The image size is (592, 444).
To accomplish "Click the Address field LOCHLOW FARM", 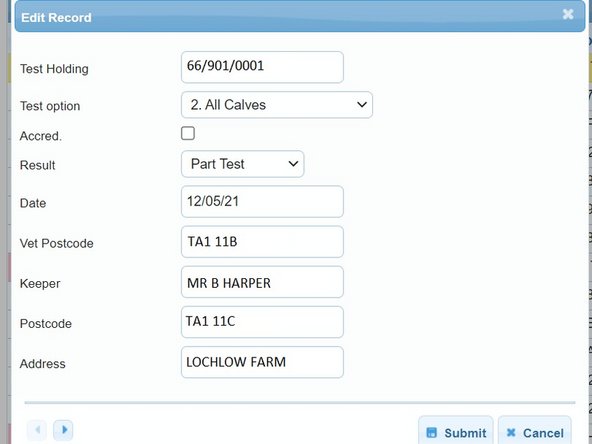I will coord(262,362).
